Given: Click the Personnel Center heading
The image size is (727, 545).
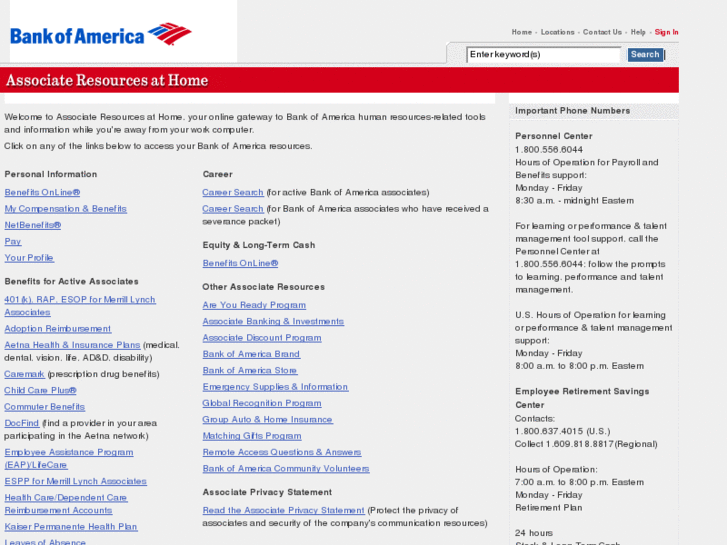Looking at the screenshot, I should tap(554, 136).
